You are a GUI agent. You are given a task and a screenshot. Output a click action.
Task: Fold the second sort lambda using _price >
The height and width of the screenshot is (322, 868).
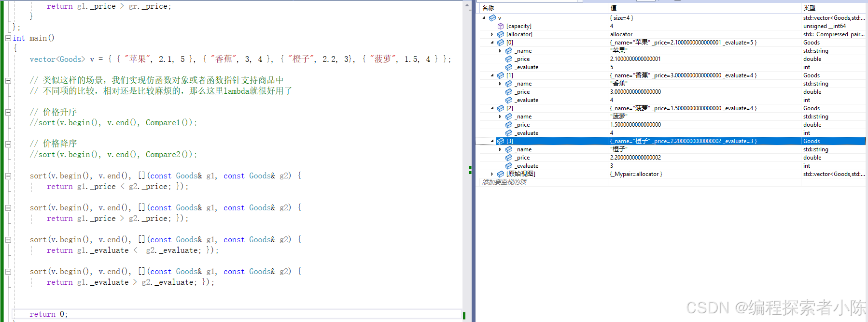click(8, 208)
